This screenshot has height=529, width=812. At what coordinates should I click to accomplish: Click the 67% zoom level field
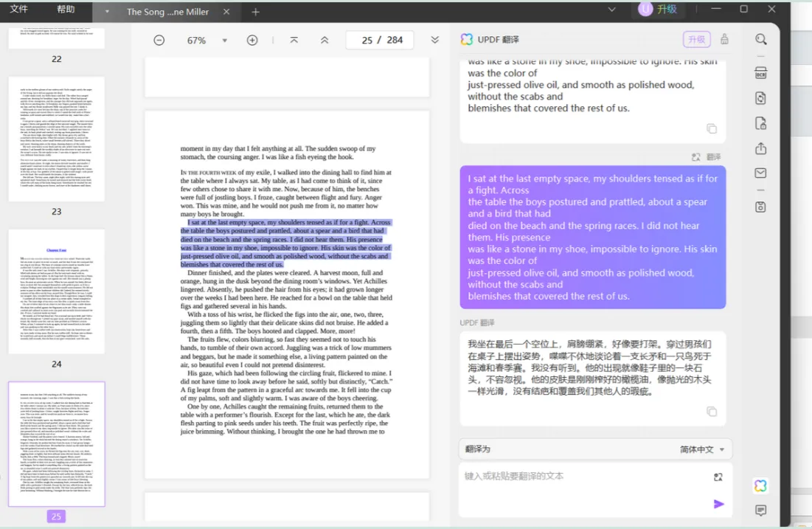[196, 40]
